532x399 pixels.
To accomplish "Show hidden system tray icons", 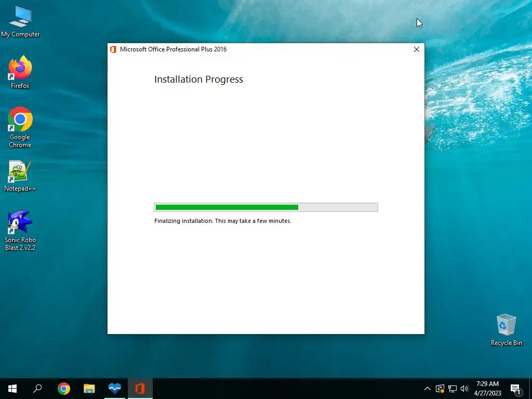I will (x=428, y=389).
